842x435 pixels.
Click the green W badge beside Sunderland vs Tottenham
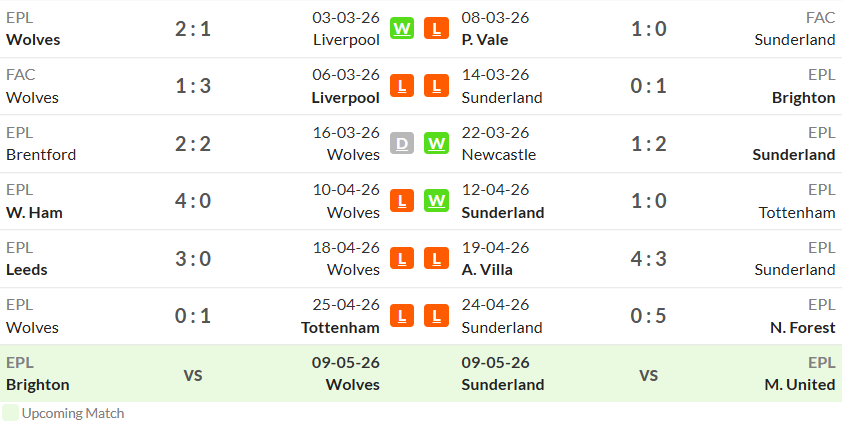click(436, 201)
